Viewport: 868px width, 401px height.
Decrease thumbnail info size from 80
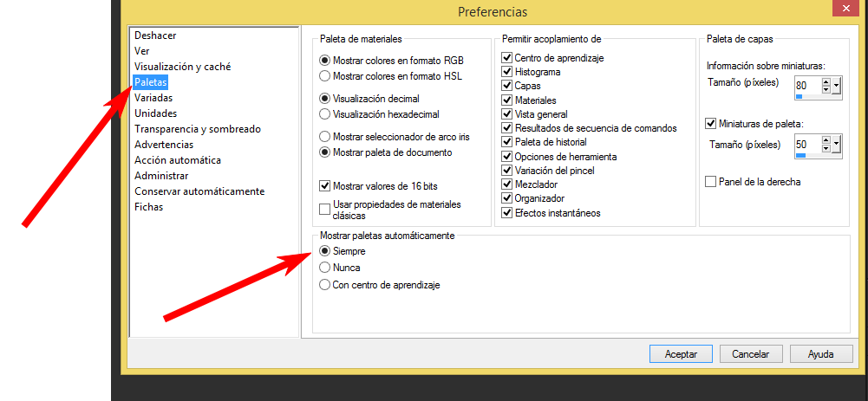[826, 89]
